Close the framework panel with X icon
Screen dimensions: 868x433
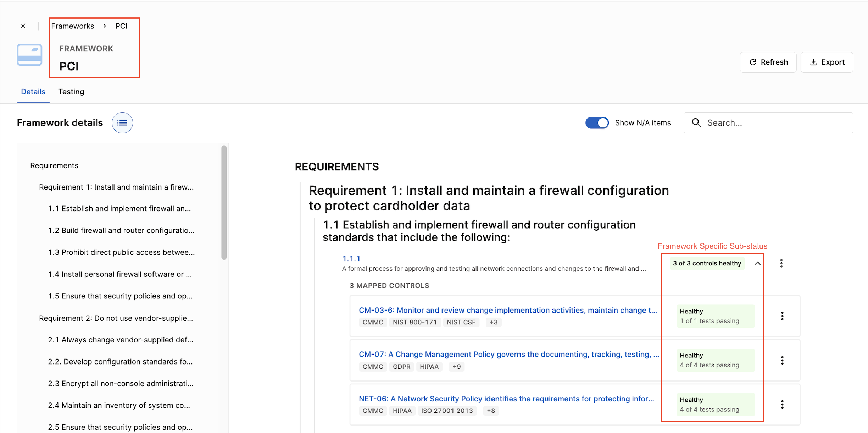click(x=23, y=26)
